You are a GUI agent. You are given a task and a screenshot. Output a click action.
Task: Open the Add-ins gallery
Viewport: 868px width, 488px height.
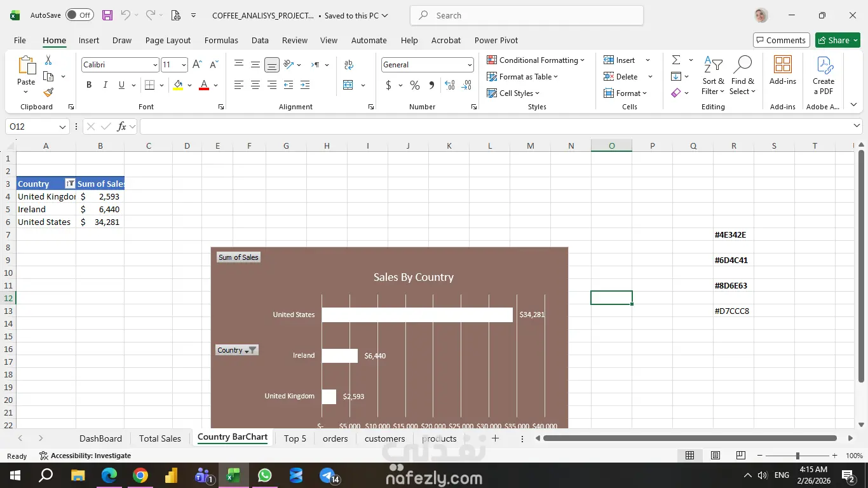click(x=783, y=71)
